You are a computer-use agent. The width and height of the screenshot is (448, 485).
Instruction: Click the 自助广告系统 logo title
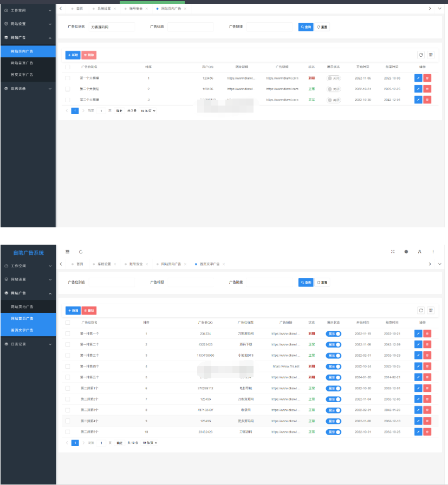click(28, 253)
